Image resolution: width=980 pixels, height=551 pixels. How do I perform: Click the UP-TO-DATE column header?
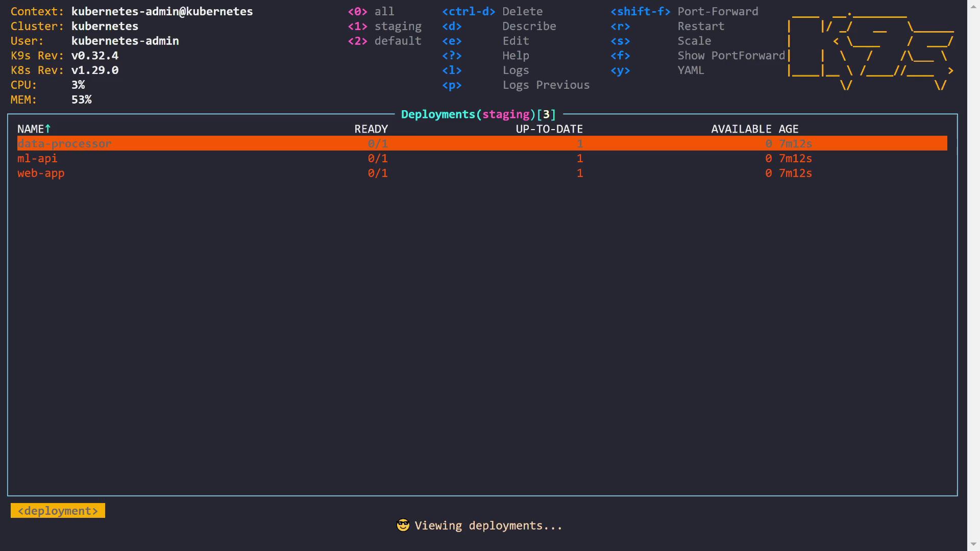pyautogui.click(x=549, y=129)
